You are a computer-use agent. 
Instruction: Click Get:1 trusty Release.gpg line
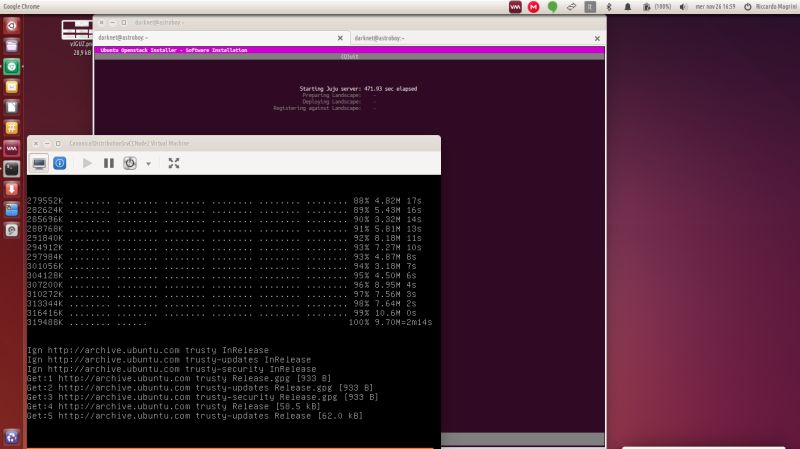tap(179, 379)
